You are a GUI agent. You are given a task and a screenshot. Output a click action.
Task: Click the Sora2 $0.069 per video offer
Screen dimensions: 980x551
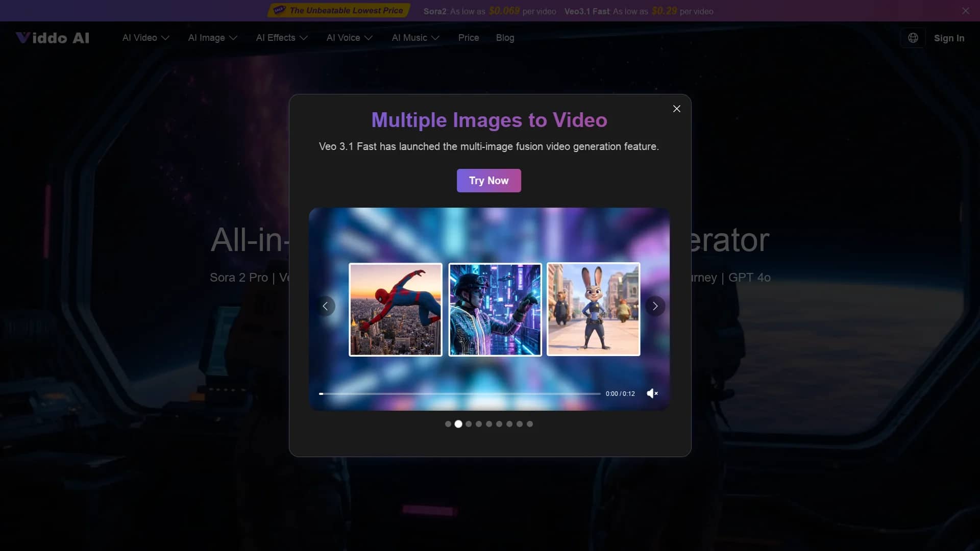pyautogui.click(x=489, y=11)
